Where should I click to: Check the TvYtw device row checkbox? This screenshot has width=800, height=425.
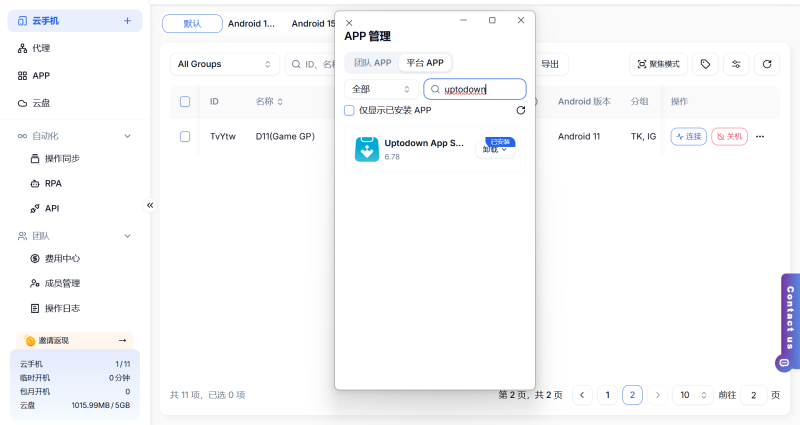click(x=185, y=136)
